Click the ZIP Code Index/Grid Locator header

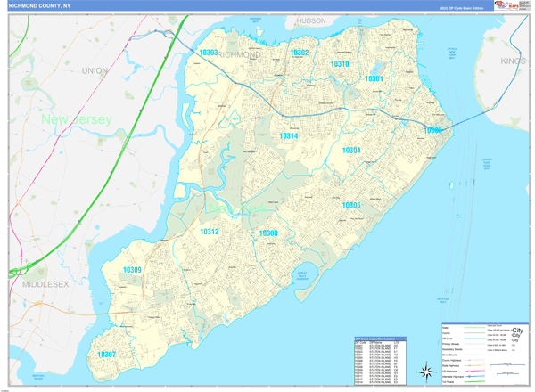[x=379, y=340]
